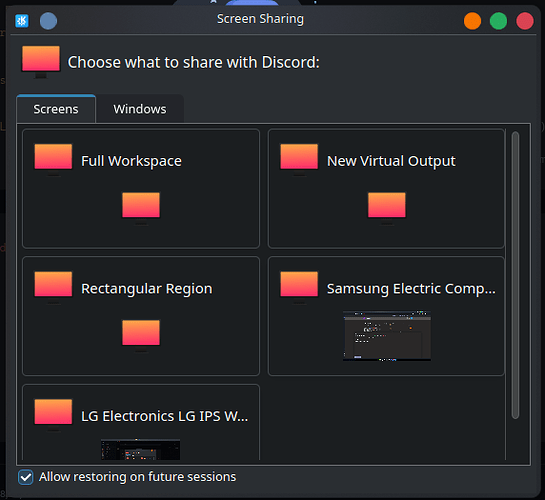
Task: Click the round pin button in title bar
Action: click(48, 21)
